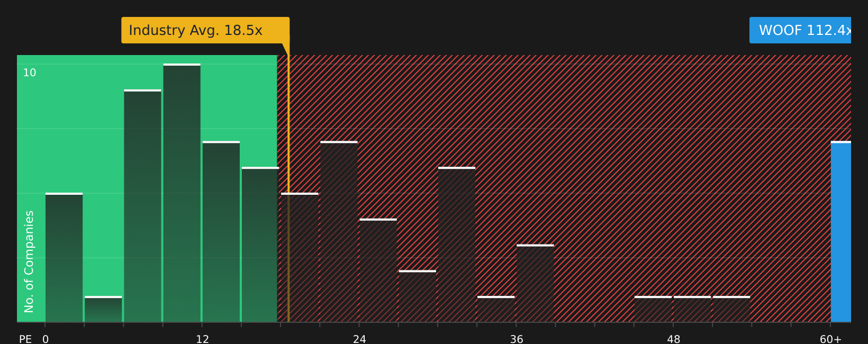Click the bar starting at PE 36
Screen dimensions: 868x344
click(x=535, y=283)
